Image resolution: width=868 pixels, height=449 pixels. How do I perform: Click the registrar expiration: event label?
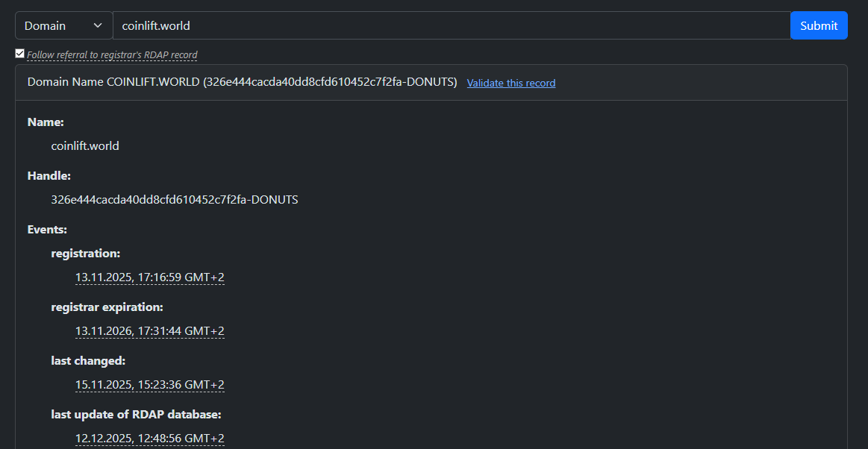(107, 307)
